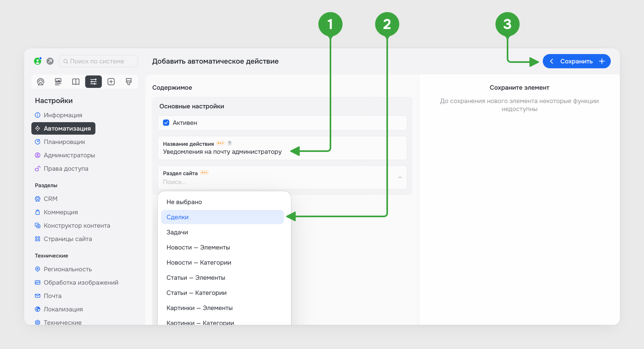Screen dimensions: 644x349
Task: Open the green user profile avatar
Action: click(x=38, y=61)
